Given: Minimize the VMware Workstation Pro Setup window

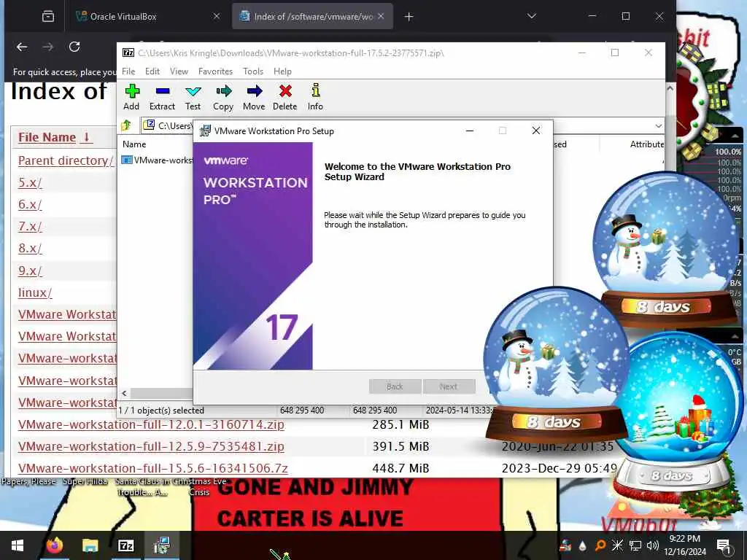Looking at the screenshot, I should tap(470, 131).
